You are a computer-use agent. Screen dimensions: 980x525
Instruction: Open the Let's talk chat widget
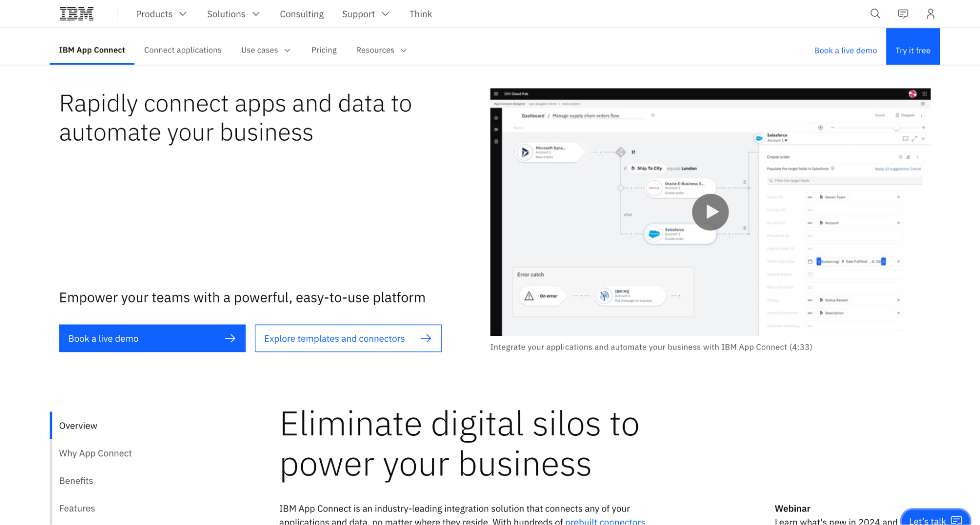[x=934, y=520]
